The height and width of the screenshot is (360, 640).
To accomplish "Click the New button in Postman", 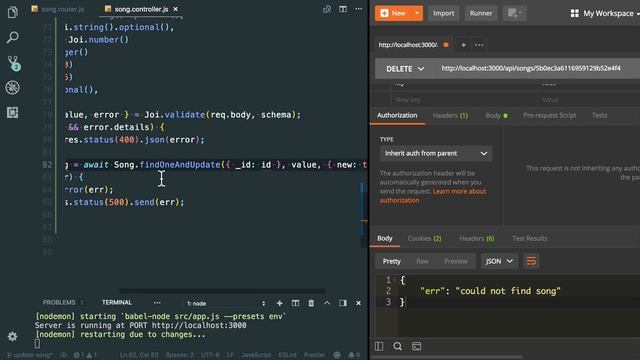I will [x=393, y=13].
